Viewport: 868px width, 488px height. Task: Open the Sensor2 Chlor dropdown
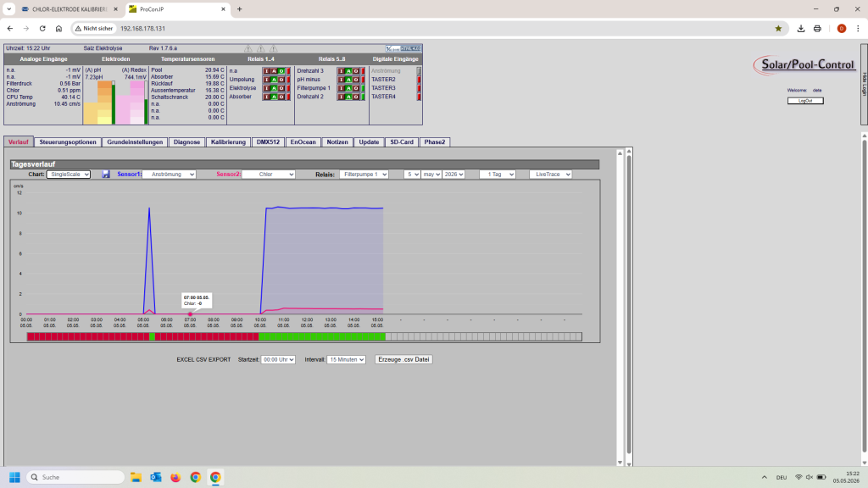coord(269,175)
